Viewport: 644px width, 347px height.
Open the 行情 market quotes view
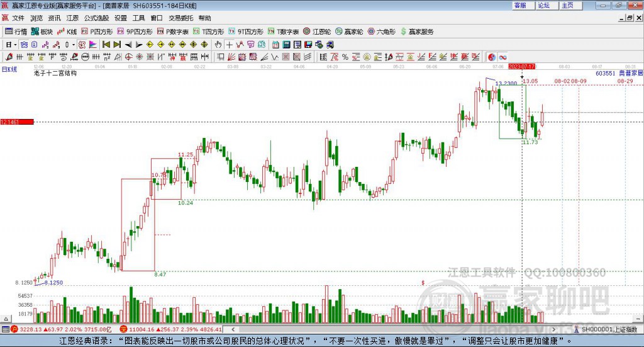pyautogui.click(x=16, y=31)
